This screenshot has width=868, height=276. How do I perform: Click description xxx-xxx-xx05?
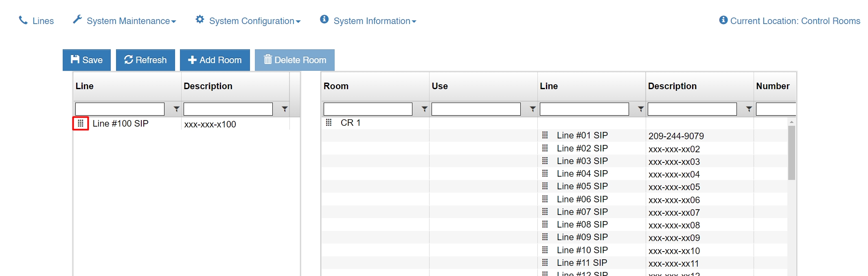674,187
